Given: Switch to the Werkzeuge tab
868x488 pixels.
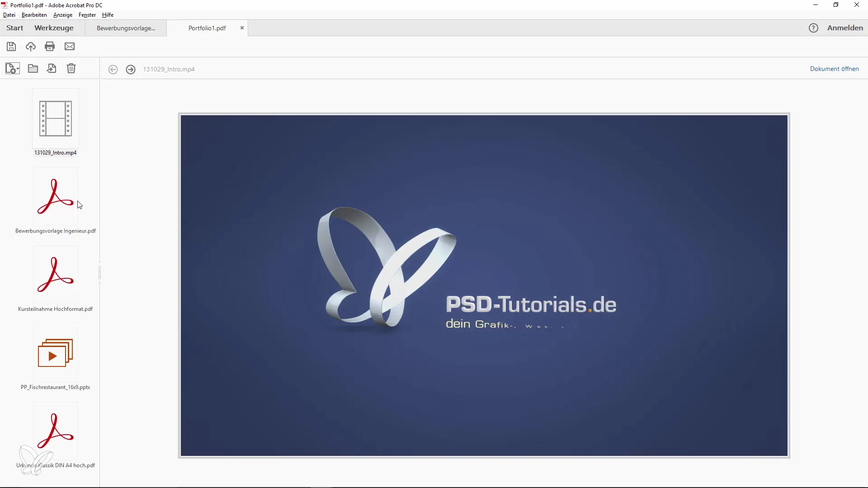Looking at the screenshot, I should point(54,28).
